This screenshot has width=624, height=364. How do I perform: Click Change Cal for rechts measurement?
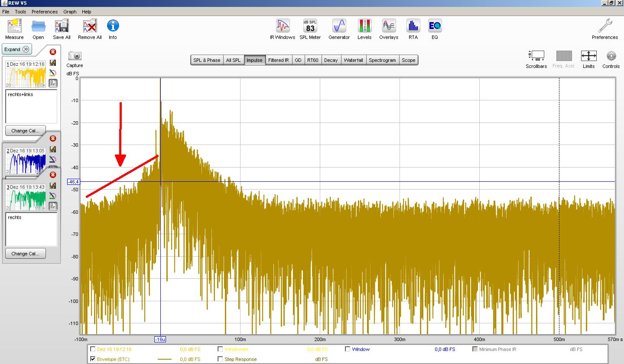coord(25,254)
